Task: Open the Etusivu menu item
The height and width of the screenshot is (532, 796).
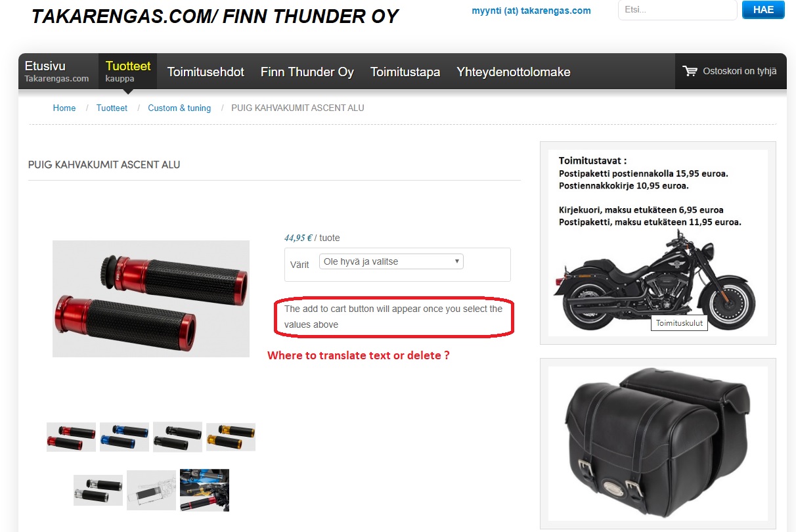Action: point(57,72)
